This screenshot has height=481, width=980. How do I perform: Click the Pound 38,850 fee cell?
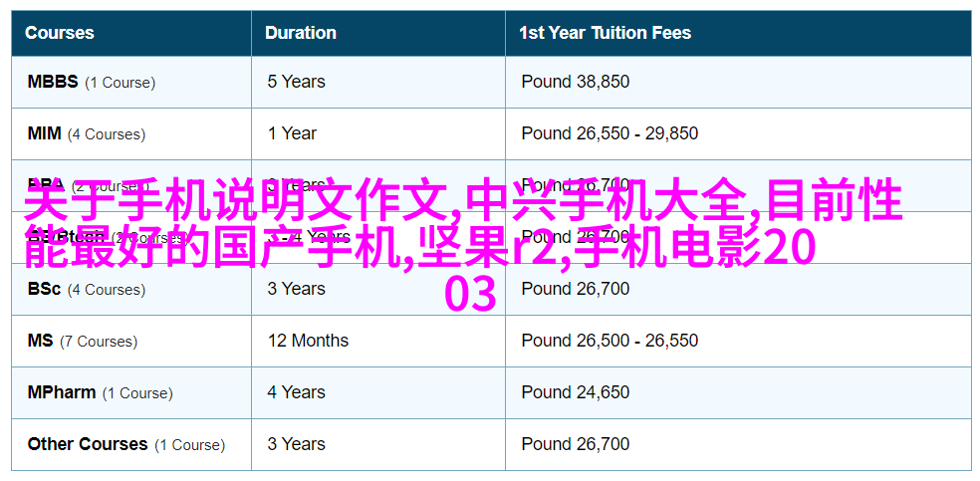576,82
